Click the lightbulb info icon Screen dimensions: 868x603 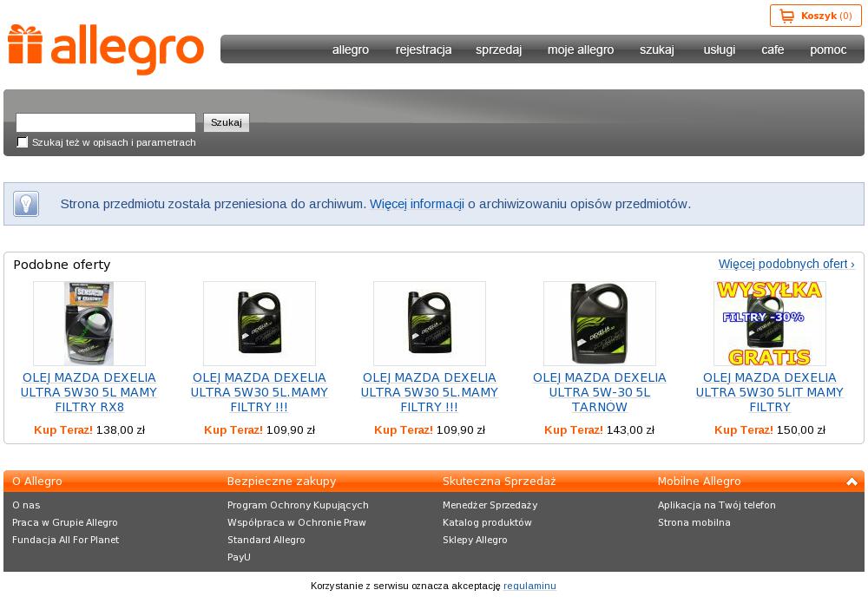click(x=26, y=204)
